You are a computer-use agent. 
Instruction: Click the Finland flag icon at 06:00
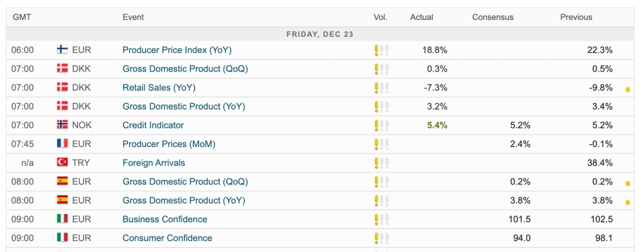[62, 50]
